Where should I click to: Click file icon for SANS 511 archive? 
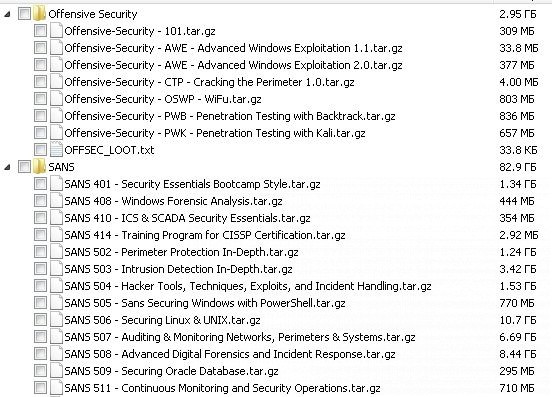tap(56, 387)
